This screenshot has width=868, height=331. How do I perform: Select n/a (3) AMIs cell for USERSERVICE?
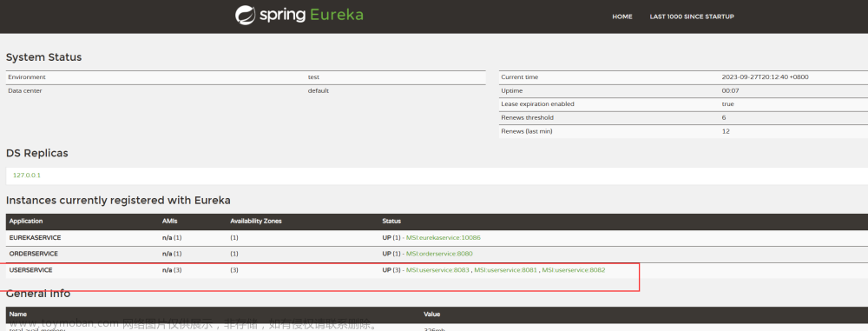pos(172,270)
